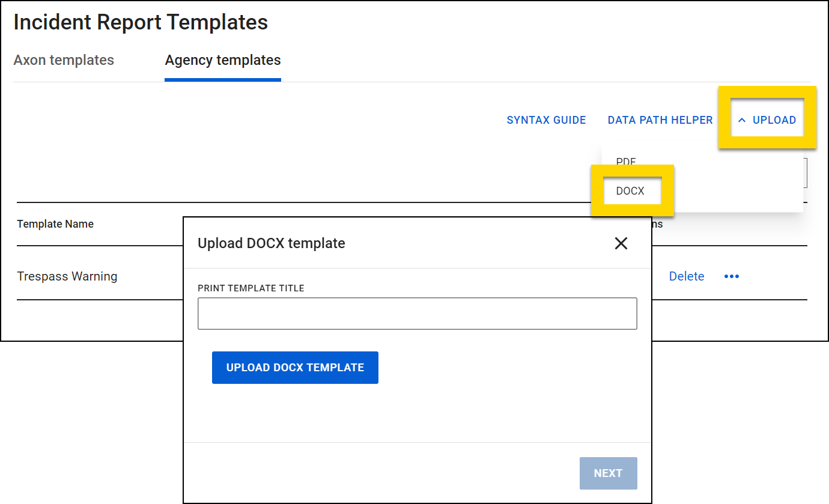The image size is (829, 504).
Task: Collapse the UPLOAD menu chevron
Action: pyautogui.click(x=743, y=120)
